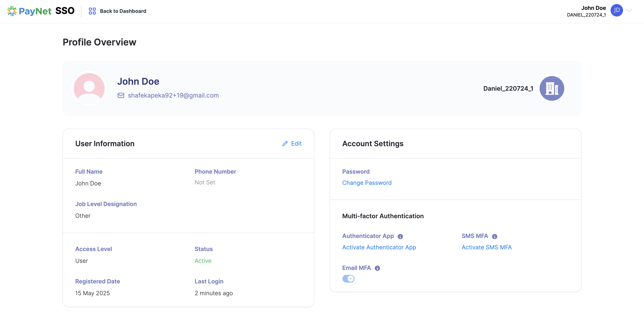Image resolution: width=644 pixels, height=316 pixels.
Task: Click the Edit user information button
Action: coord(296,143)
